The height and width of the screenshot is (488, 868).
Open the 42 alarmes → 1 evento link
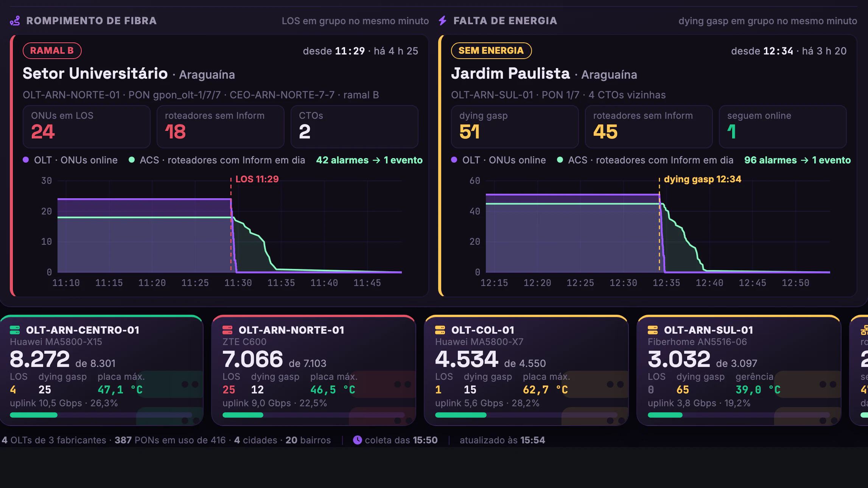(369, 160)
